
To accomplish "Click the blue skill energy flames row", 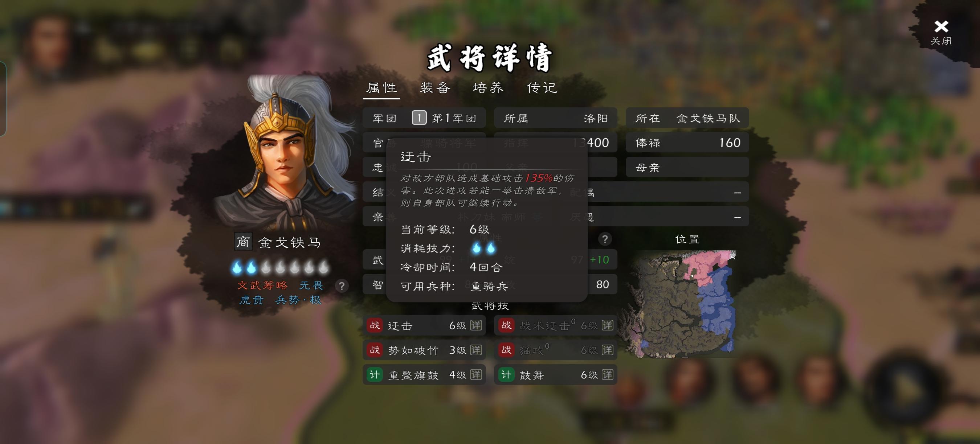I will coord(280,267).
